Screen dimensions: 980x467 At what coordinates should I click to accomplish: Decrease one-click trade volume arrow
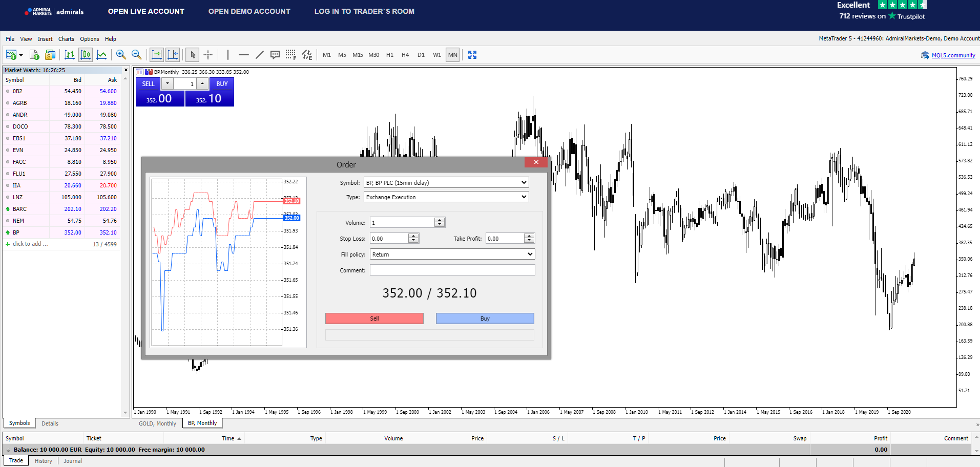point(168,83)
